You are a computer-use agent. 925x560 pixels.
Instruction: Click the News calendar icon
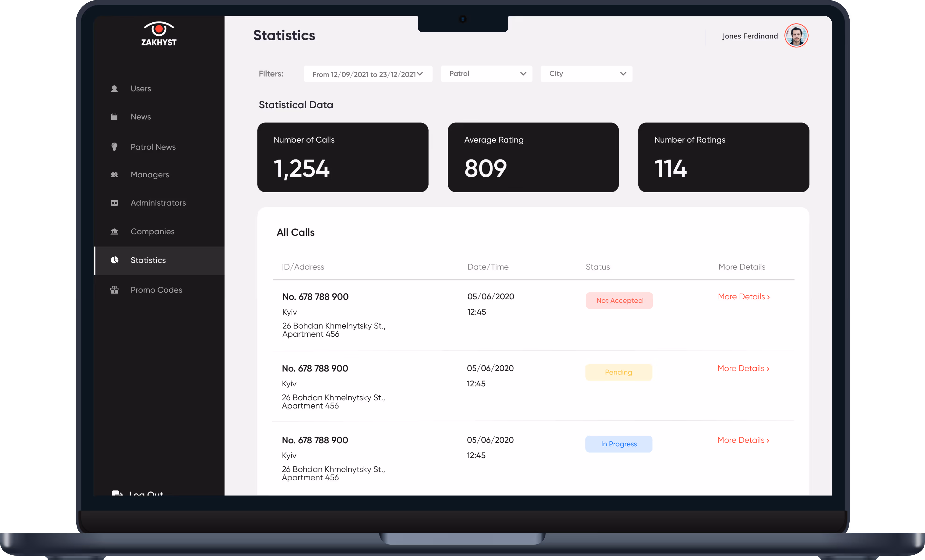click(x=114, y=117)
